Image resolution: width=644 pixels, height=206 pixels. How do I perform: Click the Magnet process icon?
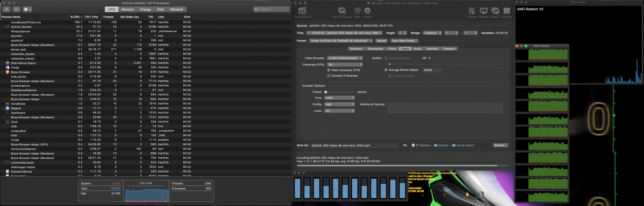coord(7,108)
